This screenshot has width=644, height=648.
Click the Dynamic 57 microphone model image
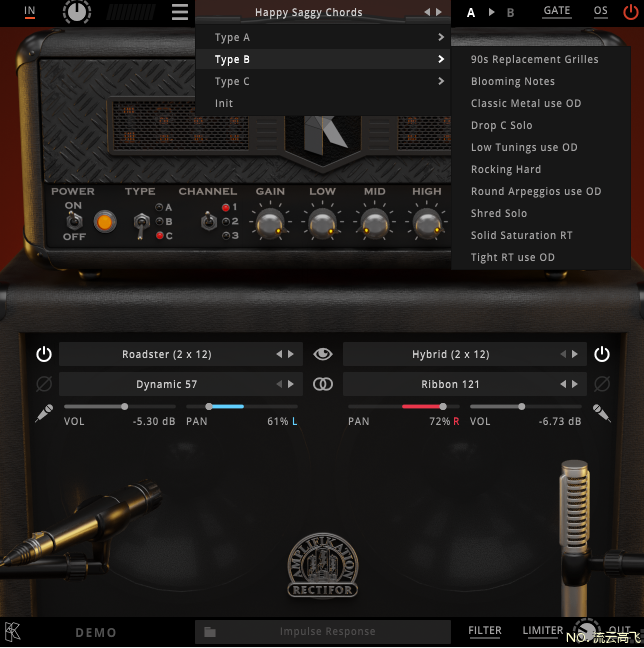click(81, 523)
